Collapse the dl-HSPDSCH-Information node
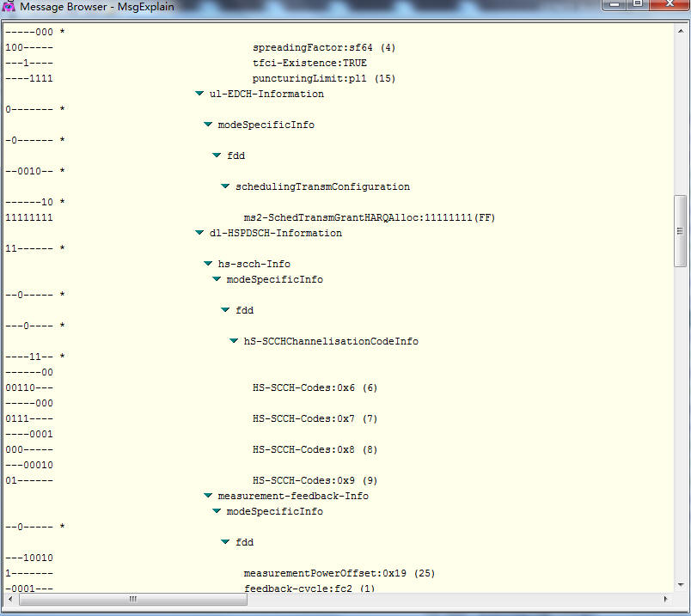 coord(199,232)
